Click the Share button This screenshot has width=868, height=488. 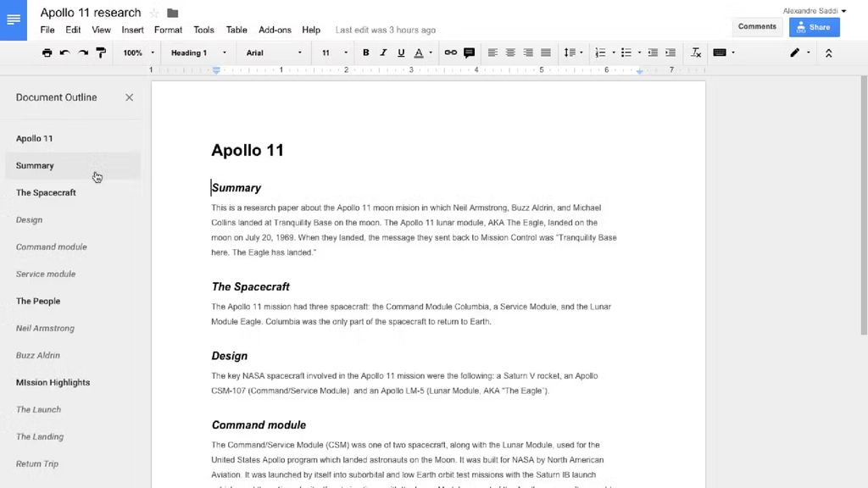tap(814, 26)
